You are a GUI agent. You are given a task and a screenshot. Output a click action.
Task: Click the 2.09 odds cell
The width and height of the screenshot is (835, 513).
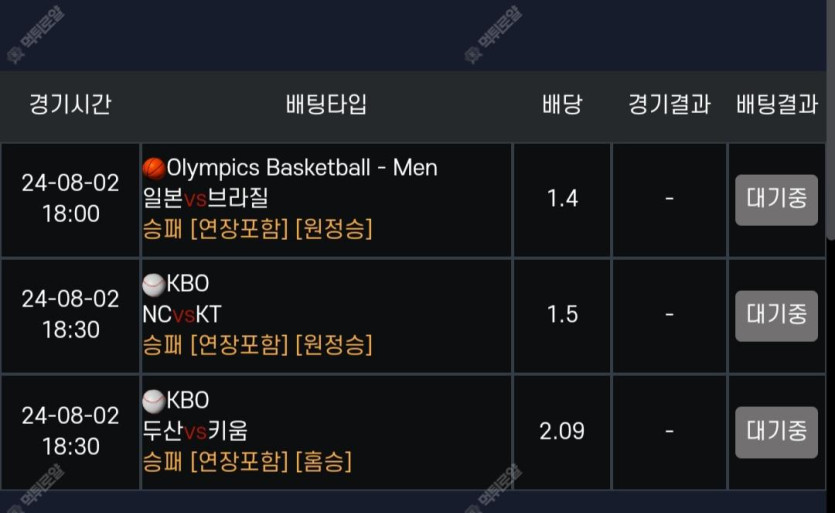coord(562,431)
